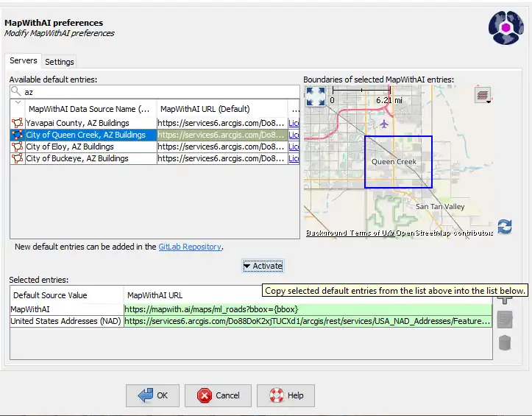
Task: Click the Yavapai County row polygon icon
Action: tap(18, 123)
